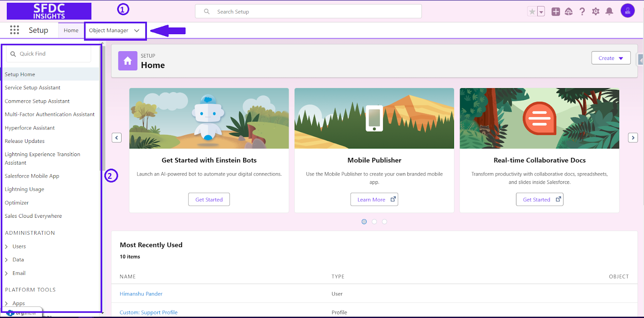Open the Notifications bell
This screenshot has width=644, height=318.
click(x=609, y=12)
